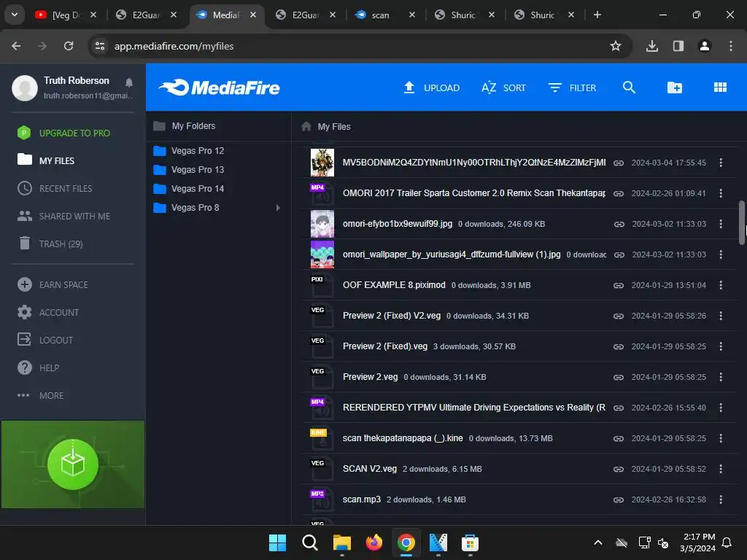Open the clock and date 2:17 PM
The height and width of the screenshot is (560, 747).
[x=697, y=542]
